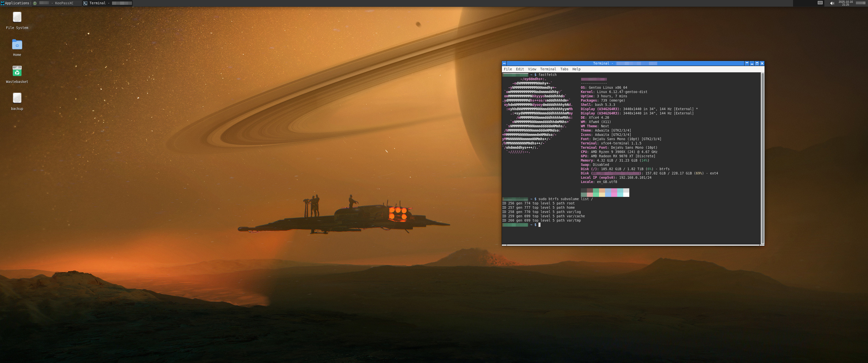Screen dimensions: 868x363
Task: Open the terminal File menu
Action: coord(508,69)
